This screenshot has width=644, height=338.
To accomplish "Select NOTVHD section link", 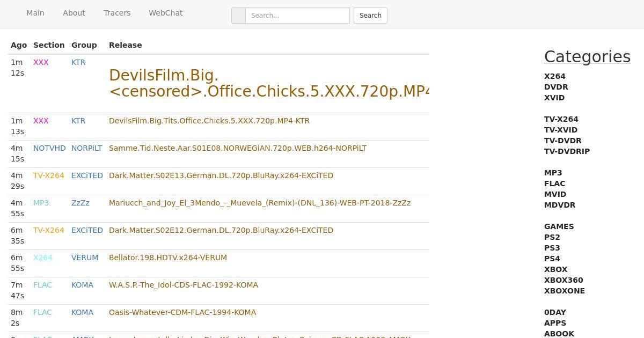I will 49,148.
